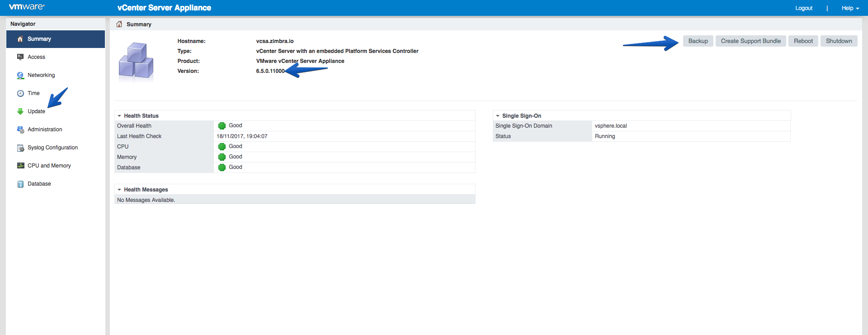Click the VMware logo
The width and height of the screenshot is (868, 335).
(x=27, y=7)
